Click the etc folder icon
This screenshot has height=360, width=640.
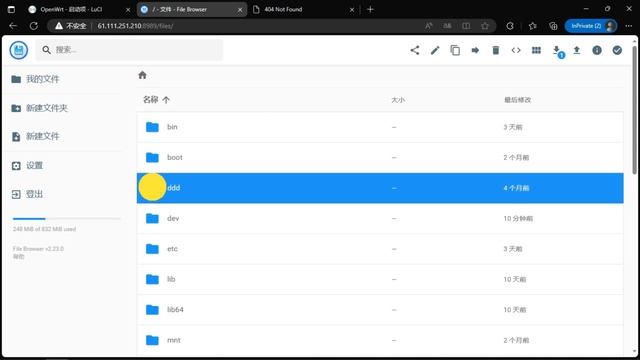(x=152, y=249)
